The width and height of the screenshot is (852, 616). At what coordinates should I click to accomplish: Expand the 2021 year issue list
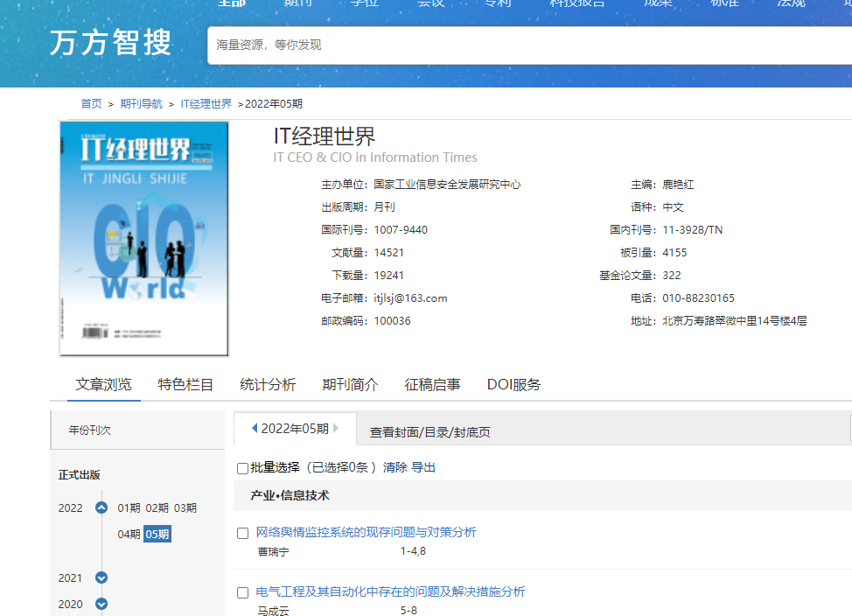pyautogui.click(x=101, y=578)
